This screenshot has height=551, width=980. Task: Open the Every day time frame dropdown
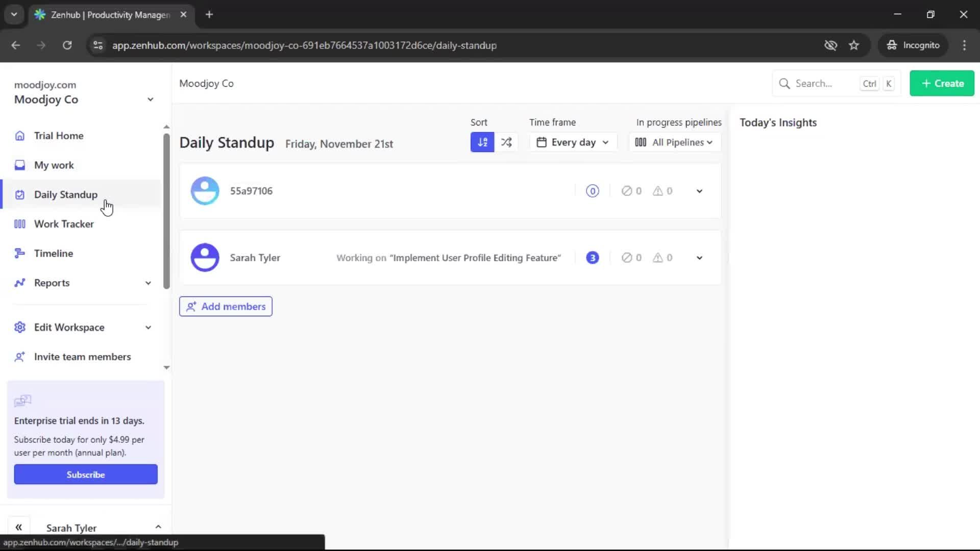(573, 142)
